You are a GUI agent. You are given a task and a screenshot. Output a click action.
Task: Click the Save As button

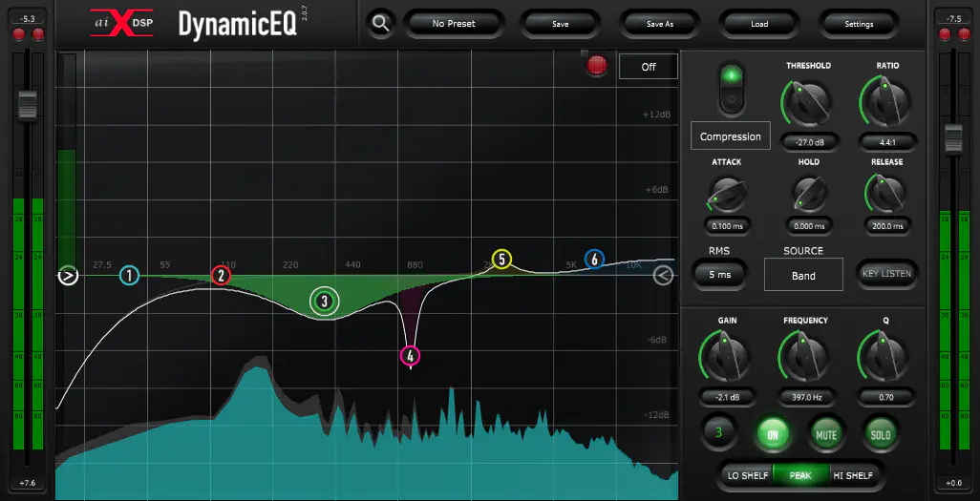click(660, 24)
